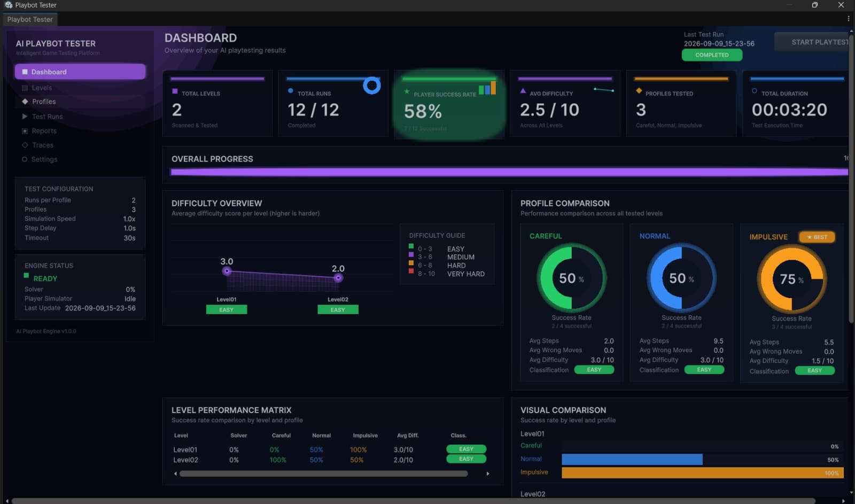Click the blue ring on the Total Runs card
Viewport: 855px width, 504px height.
tap(372, 86)
